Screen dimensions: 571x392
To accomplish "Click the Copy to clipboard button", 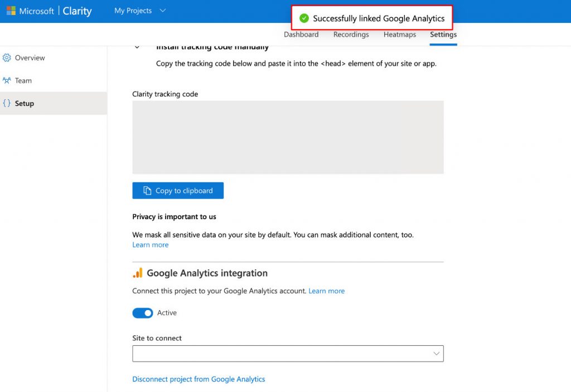I will pos(178,191).
